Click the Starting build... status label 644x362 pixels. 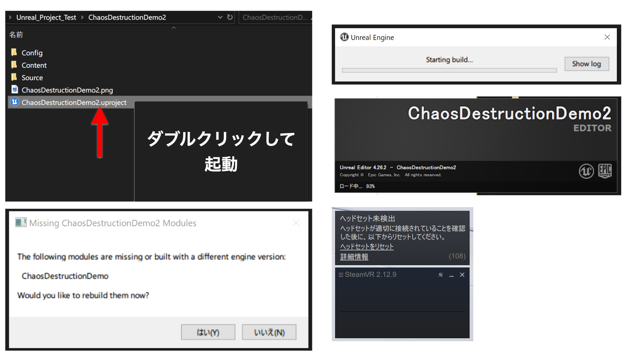tap(449, 60)
